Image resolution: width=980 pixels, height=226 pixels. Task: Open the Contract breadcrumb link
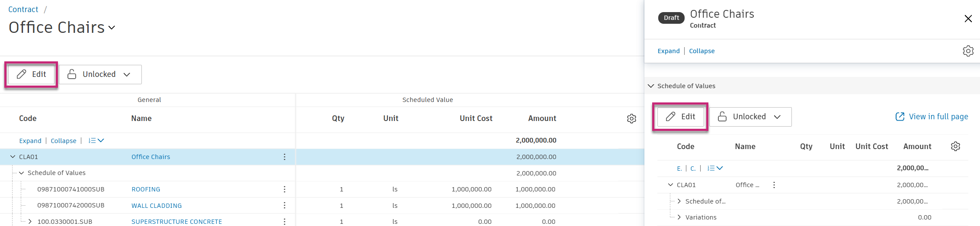click(23, 10)
